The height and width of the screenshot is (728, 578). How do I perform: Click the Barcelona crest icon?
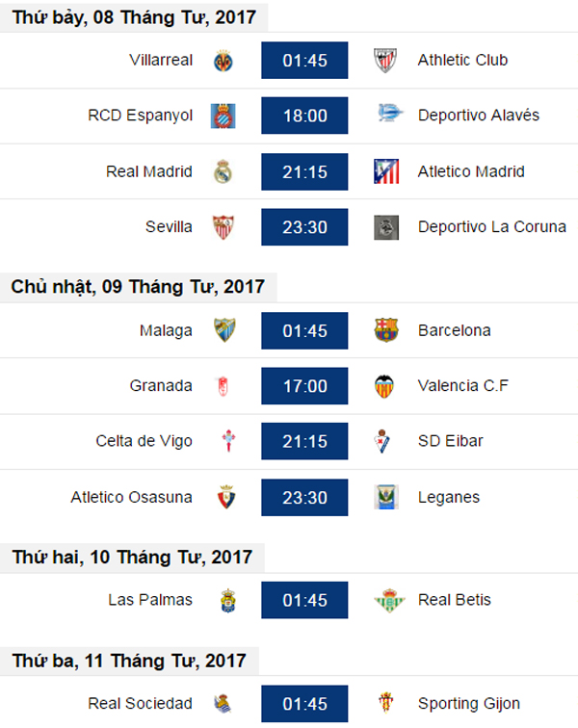click(386, 330)
